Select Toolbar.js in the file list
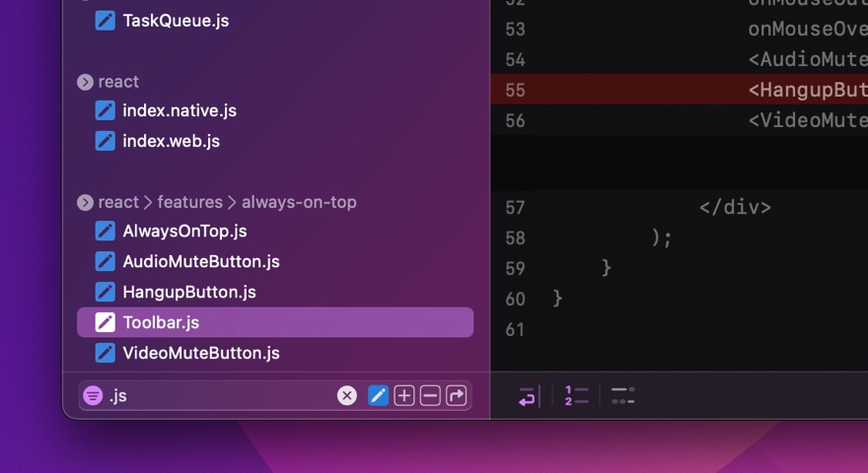The height and width of the screenshot is (473, 868). pyautogui.click(x=161, y=322)
